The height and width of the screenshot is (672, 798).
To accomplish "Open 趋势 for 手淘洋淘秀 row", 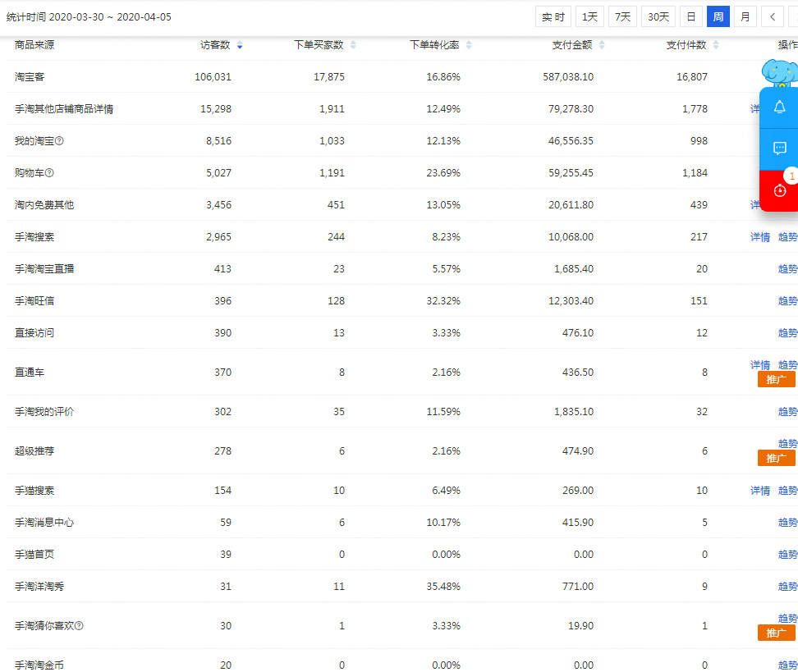I will (x=788, y=587).
